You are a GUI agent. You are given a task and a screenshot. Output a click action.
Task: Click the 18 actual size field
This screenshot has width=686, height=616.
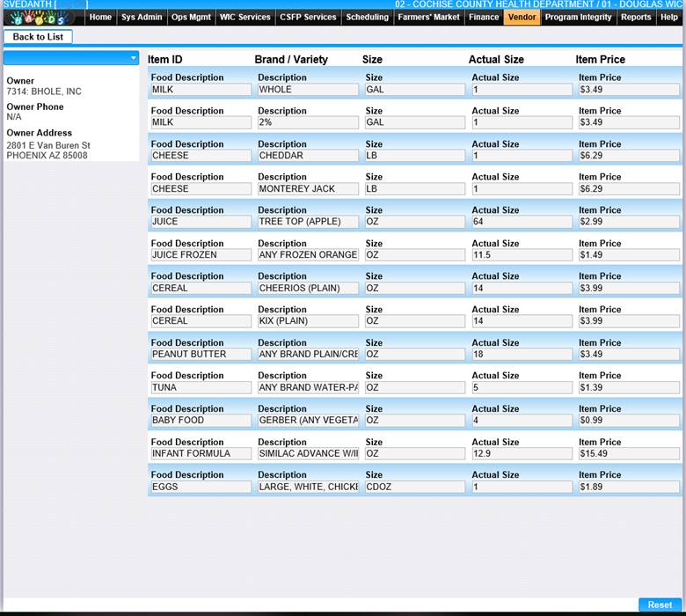[522, 355]
